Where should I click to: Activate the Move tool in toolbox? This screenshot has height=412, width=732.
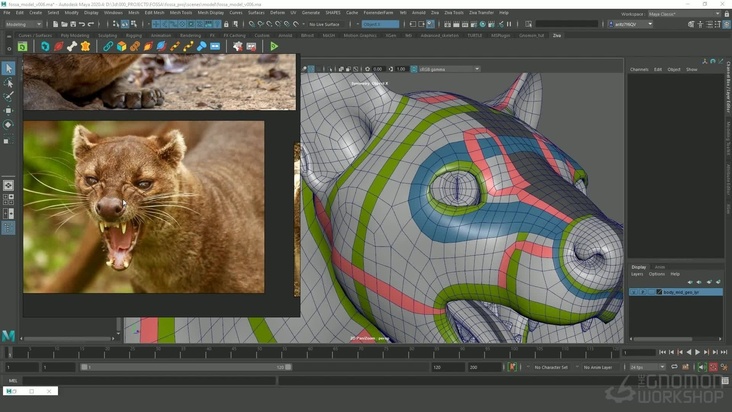(x=8, y=111)
